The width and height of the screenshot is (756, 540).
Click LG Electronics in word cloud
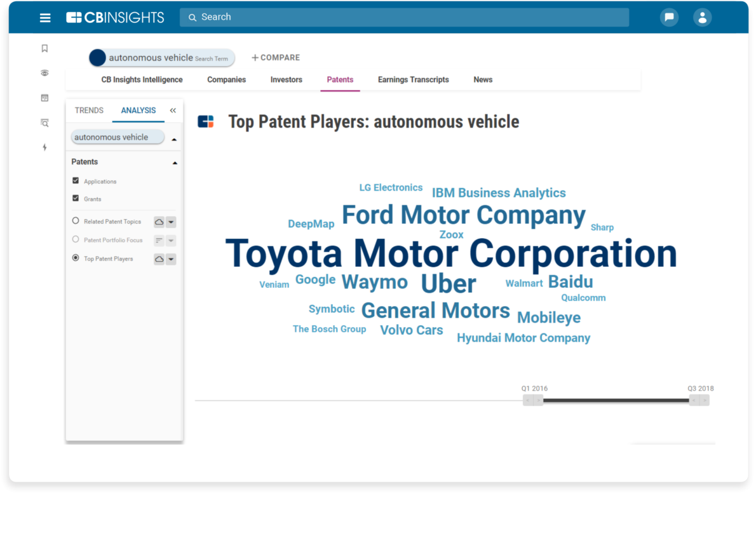[391, 187]
